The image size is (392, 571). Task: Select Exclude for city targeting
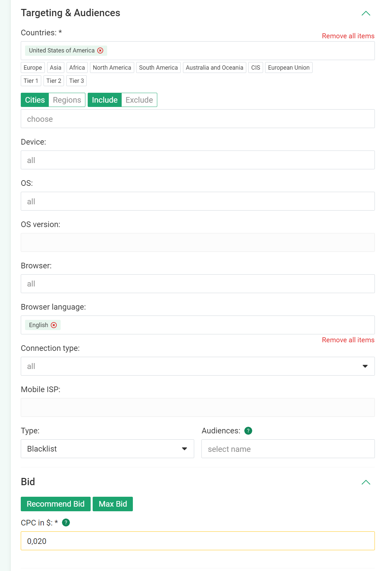coord(139,100)
